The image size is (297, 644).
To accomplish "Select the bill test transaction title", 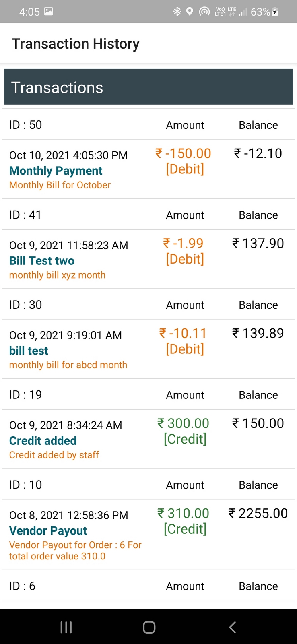I will [29, 351].
